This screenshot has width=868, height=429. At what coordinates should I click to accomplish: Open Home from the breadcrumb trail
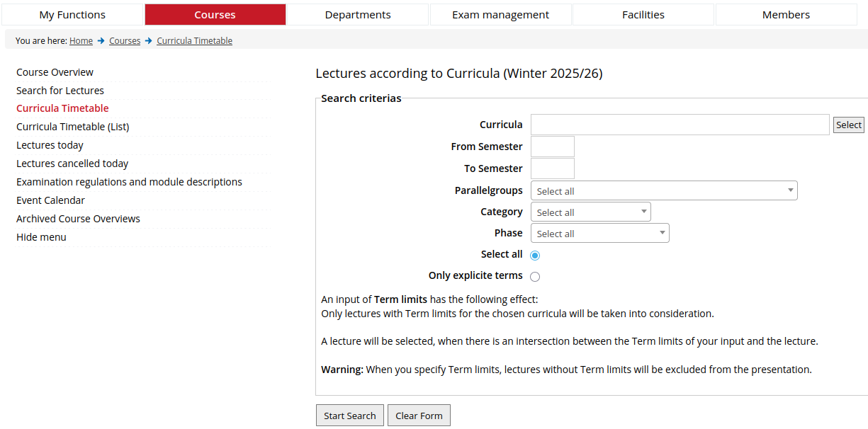click(81, 40)
